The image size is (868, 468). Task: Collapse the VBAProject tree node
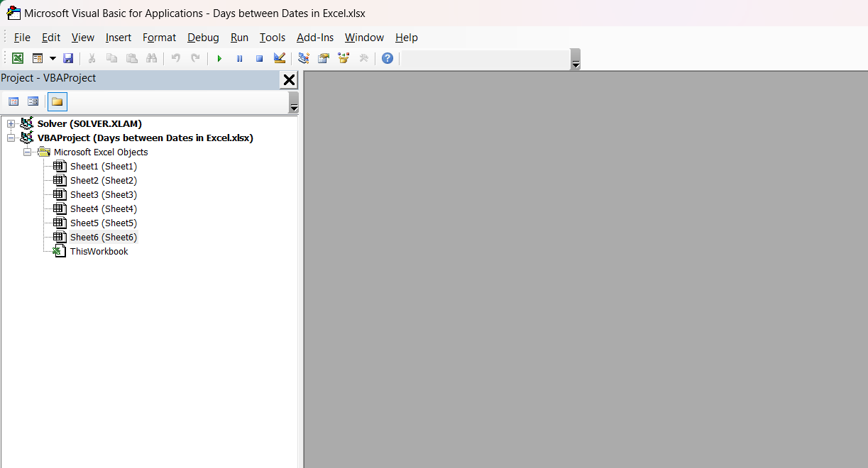click(x=11, y=138)
